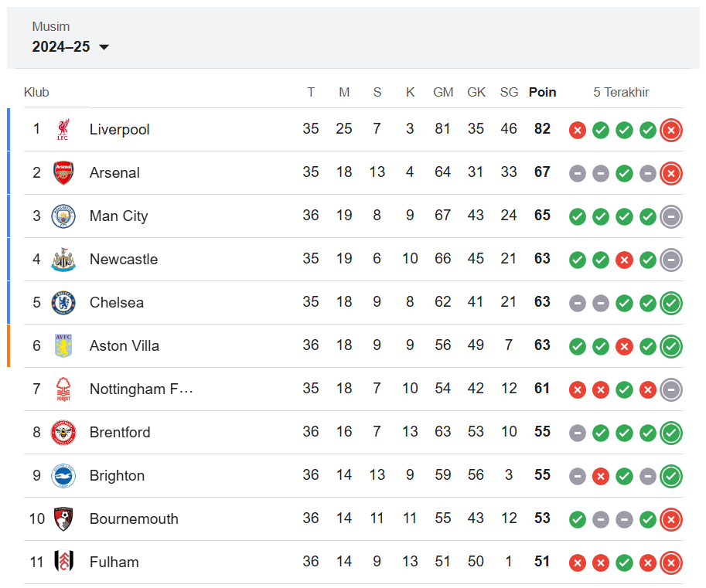Viewport: 706px width, 588px height.
Task: Click the Klub column header
Action: [x=36, y=92]
